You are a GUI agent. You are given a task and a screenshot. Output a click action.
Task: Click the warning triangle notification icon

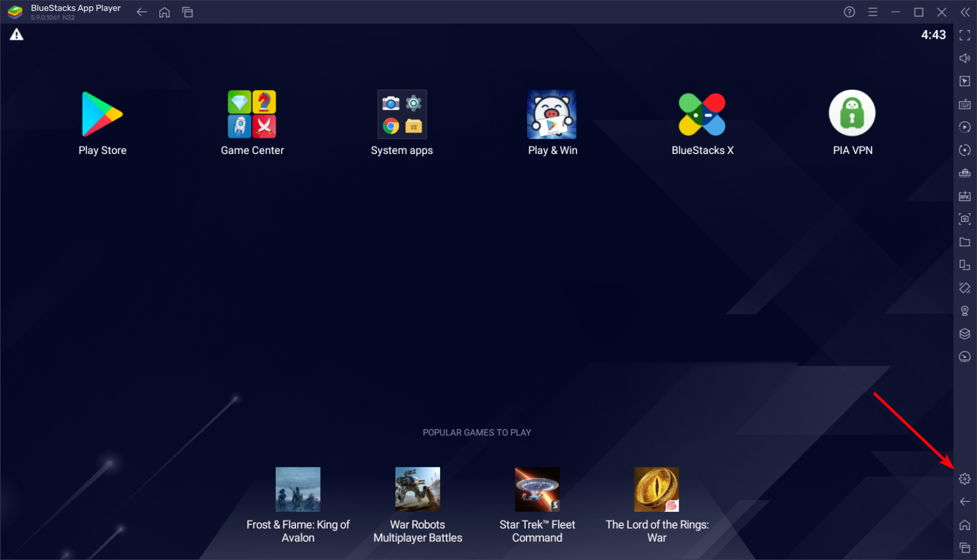tap(17, 34)
